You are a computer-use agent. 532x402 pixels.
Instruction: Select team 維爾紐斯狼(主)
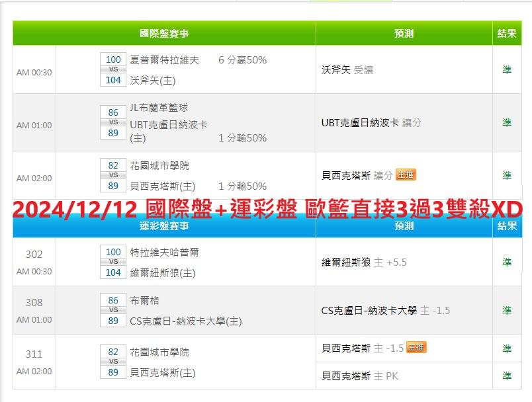(163, 273)
